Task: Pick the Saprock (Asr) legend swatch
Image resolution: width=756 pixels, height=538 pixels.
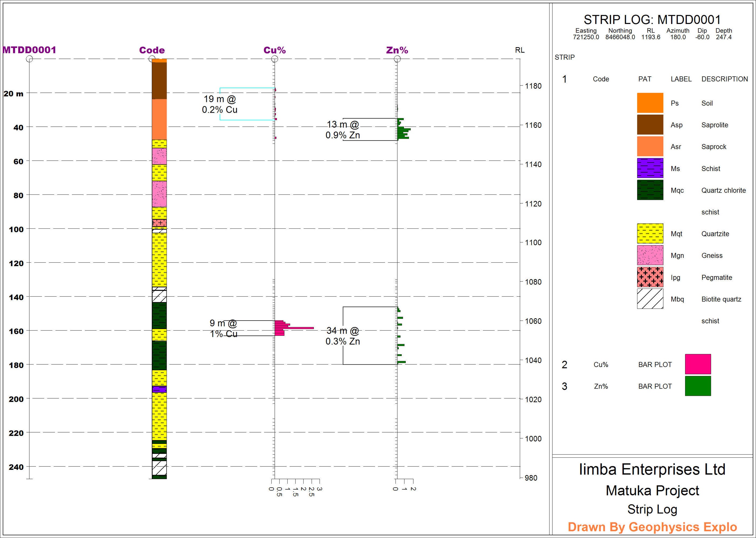Action: click(x=650, y=146)
